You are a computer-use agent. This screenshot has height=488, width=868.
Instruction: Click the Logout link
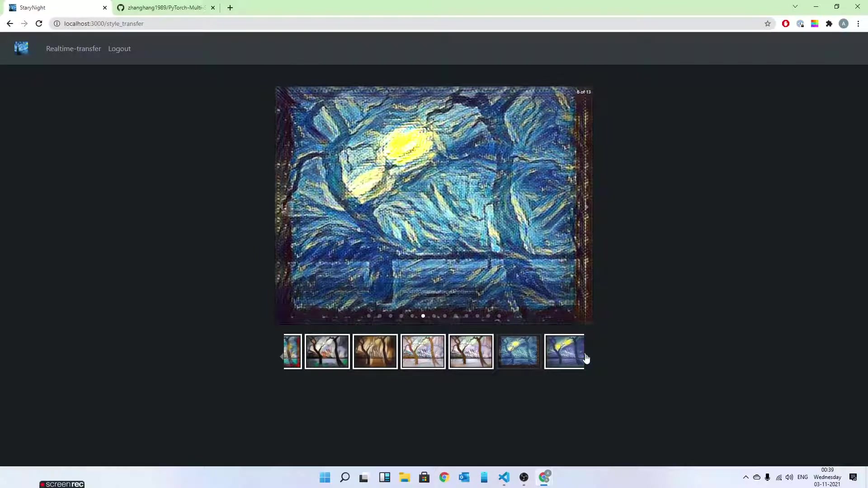(x=119, y=49)
